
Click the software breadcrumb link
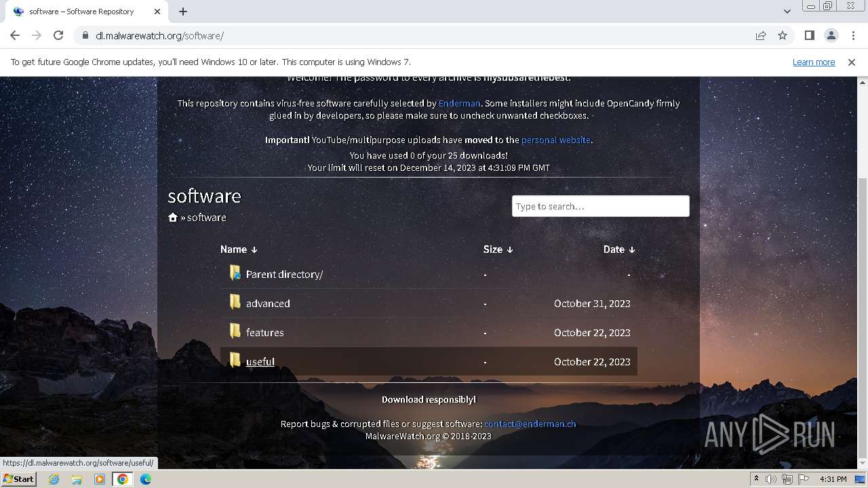[x=206, y=218]
